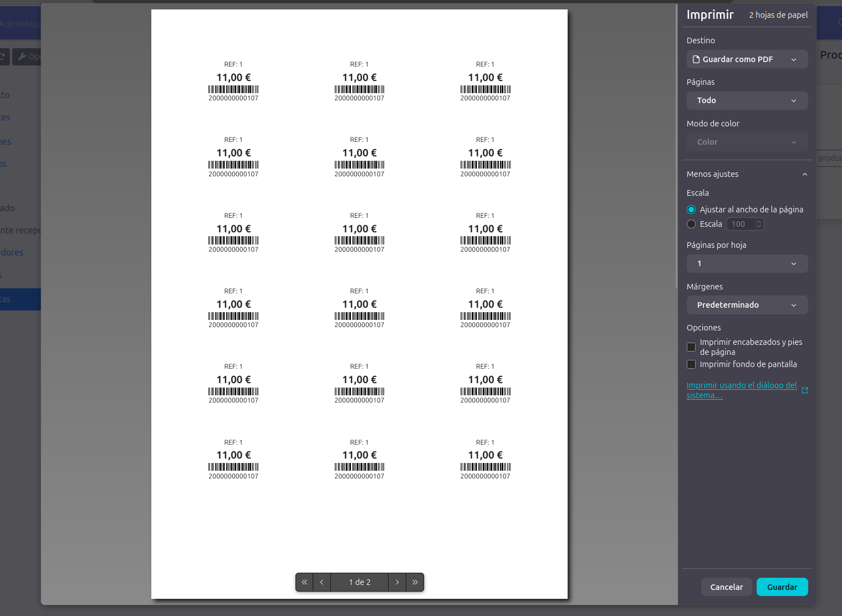Image resolution: width=842 pixels, height=616 pixels.
Task: Click the refresh icon in background toolbar
Action: point(3,57)
